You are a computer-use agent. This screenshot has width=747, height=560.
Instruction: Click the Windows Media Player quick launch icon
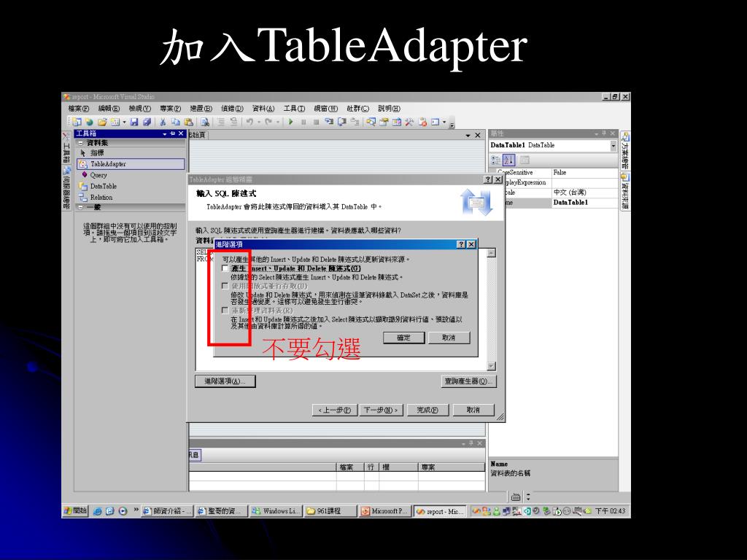[123, 511]
